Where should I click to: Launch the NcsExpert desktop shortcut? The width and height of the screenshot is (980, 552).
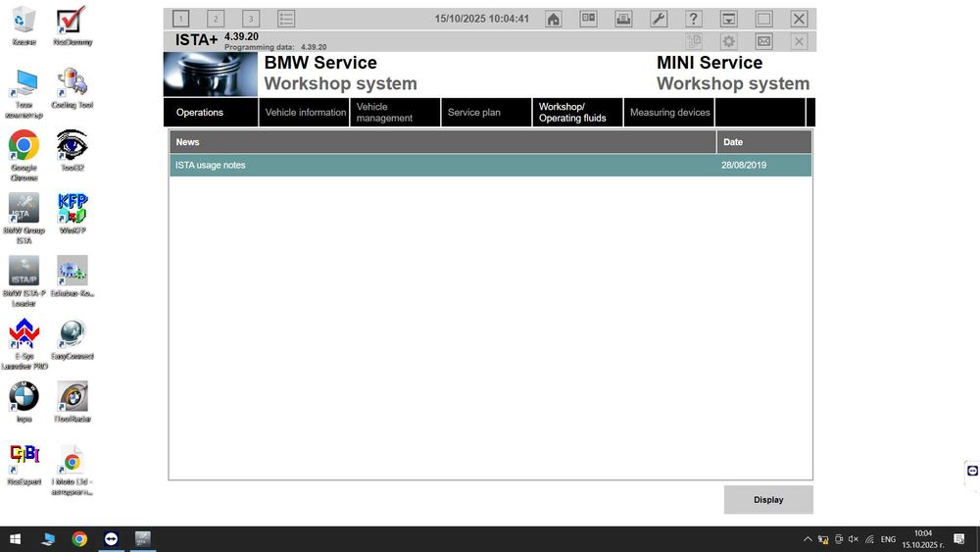point(24,464)
